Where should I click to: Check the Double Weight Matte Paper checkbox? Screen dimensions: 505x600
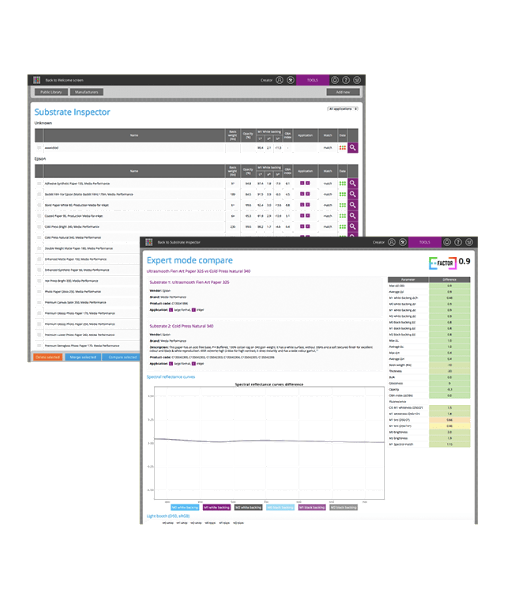[x=39, y=248]
